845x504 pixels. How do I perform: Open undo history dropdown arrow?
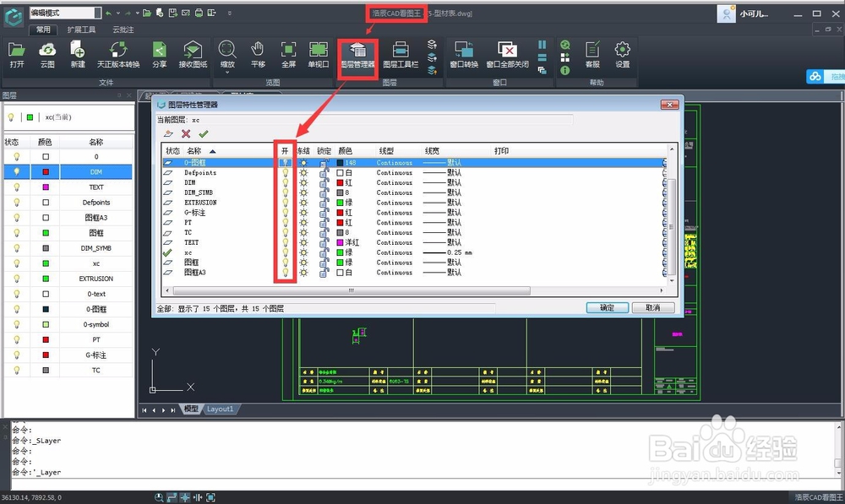pos(117,13)
